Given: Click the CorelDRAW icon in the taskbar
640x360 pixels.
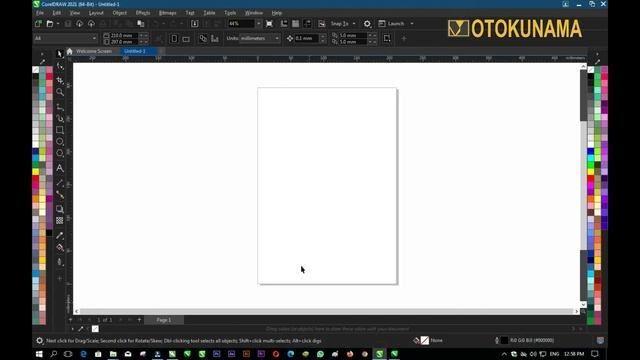Looking at the screenshot, I should click(x=380, y=354).
